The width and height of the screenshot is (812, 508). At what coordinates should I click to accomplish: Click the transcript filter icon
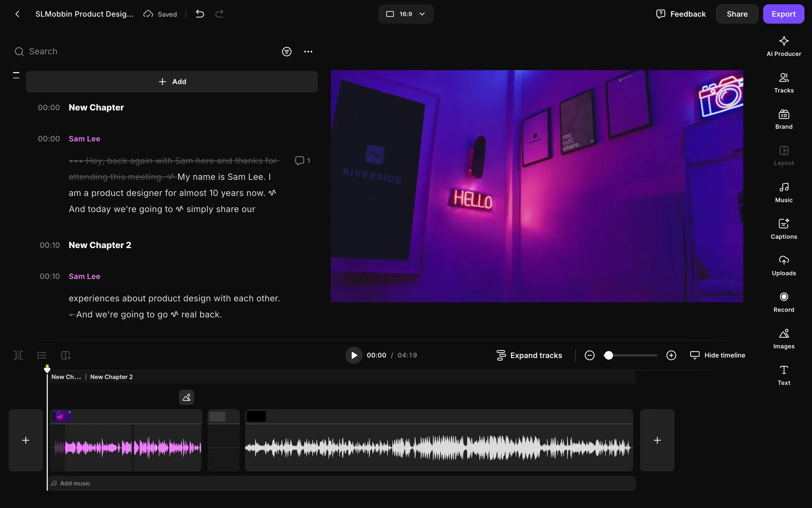tap(287, 52)
